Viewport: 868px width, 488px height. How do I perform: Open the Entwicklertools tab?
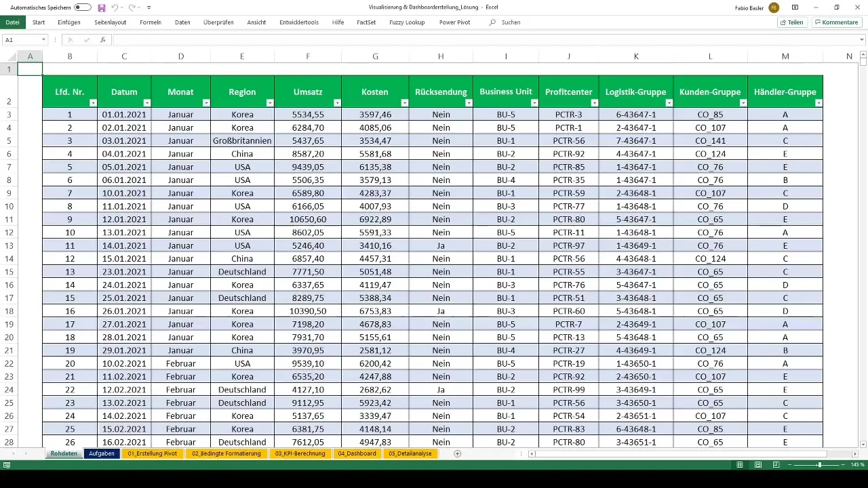click(299, 22)
